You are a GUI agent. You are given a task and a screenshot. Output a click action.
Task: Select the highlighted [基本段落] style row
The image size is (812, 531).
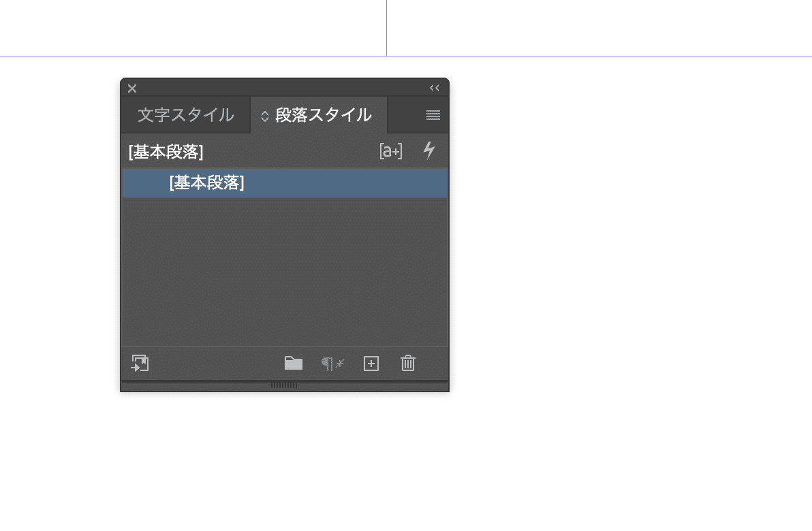click(x=285, y=182)
